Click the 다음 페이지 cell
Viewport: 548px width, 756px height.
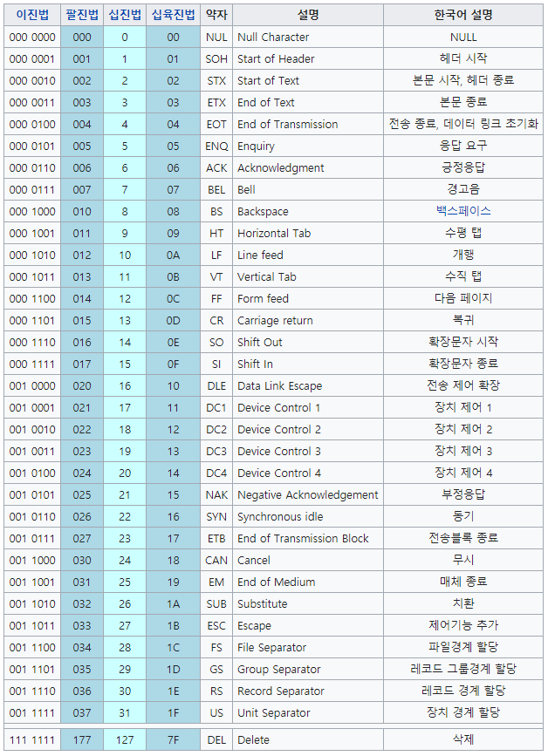pyautogui.click(x=463, y=298)
